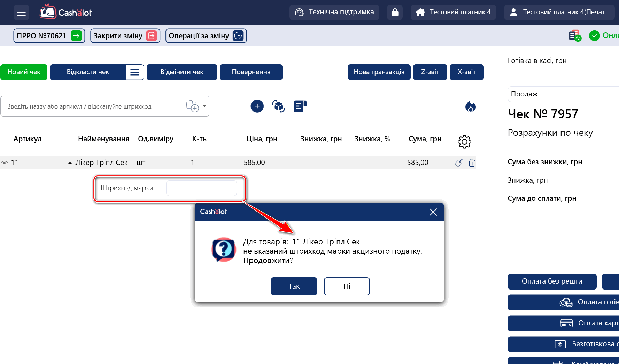
Task: Click the flame hot items icon
Action: point(471,106)
